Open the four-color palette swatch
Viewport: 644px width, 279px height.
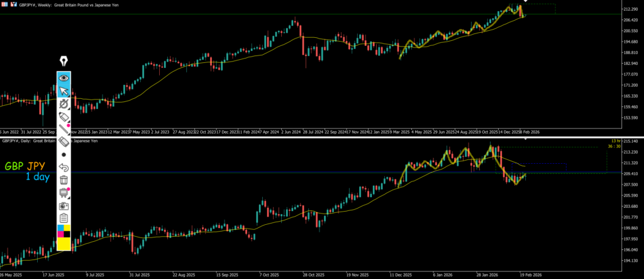point(64,231)
